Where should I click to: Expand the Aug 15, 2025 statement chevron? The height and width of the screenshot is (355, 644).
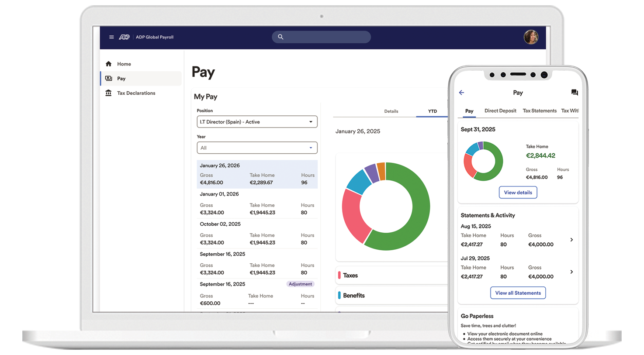[571, 240]
